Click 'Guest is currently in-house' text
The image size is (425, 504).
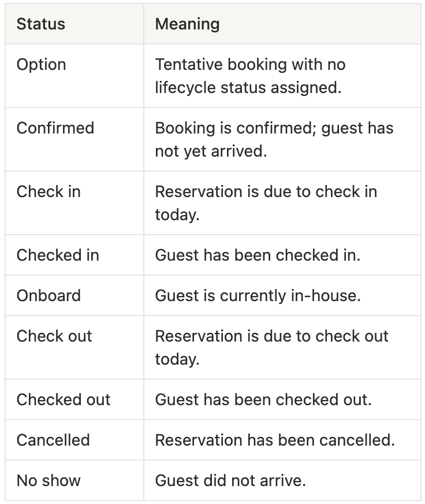click(258, 296)
